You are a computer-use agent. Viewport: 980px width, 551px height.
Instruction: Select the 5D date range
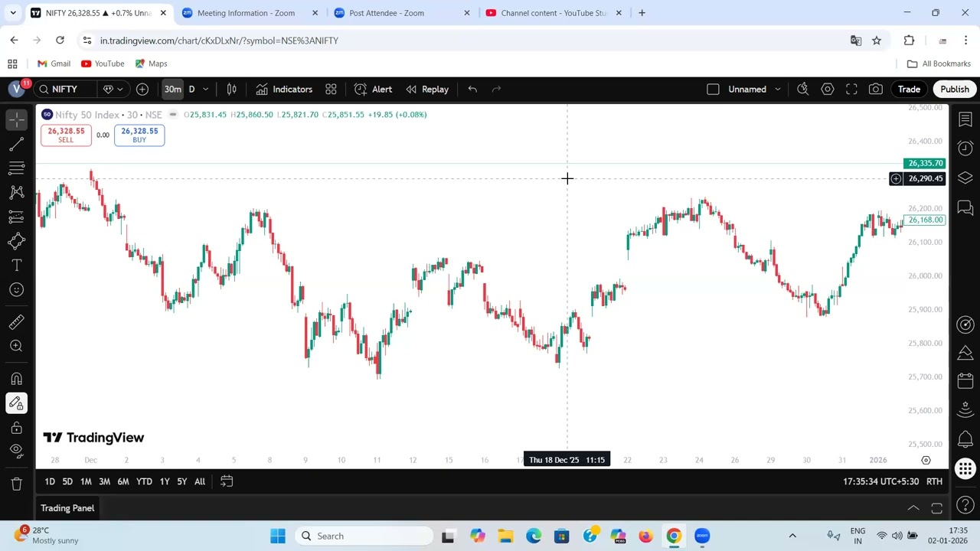[x=67, y=481]
